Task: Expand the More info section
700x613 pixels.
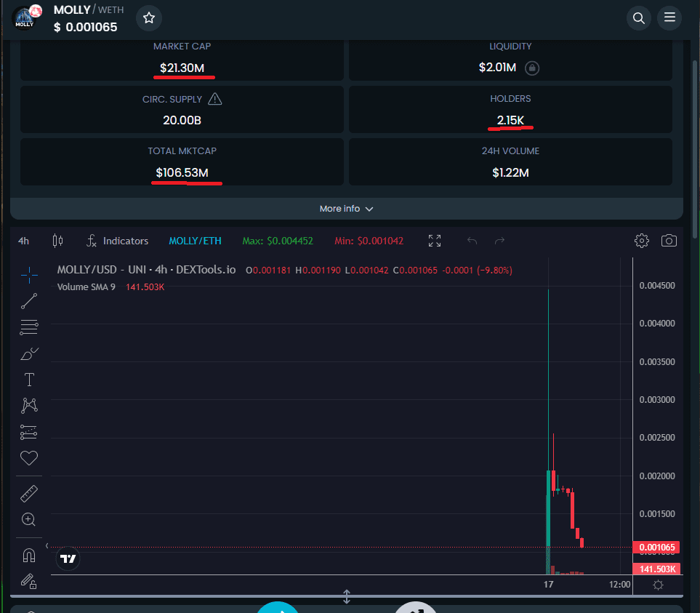Action: tap(347, 209)
